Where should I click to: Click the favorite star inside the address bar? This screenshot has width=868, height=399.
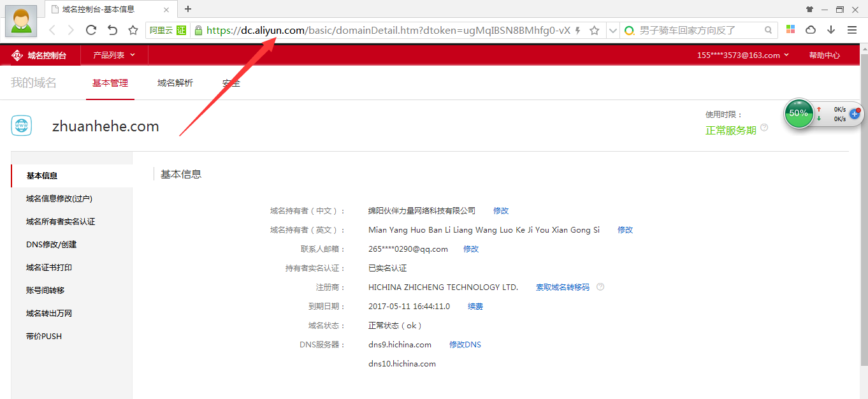click(x=595, y=31)
